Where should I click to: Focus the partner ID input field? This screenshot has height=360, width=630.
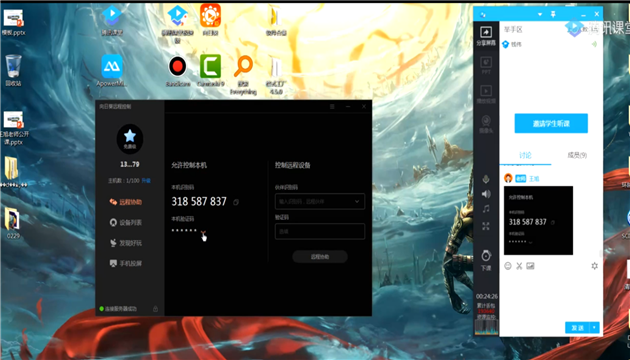tap(320, 201)
